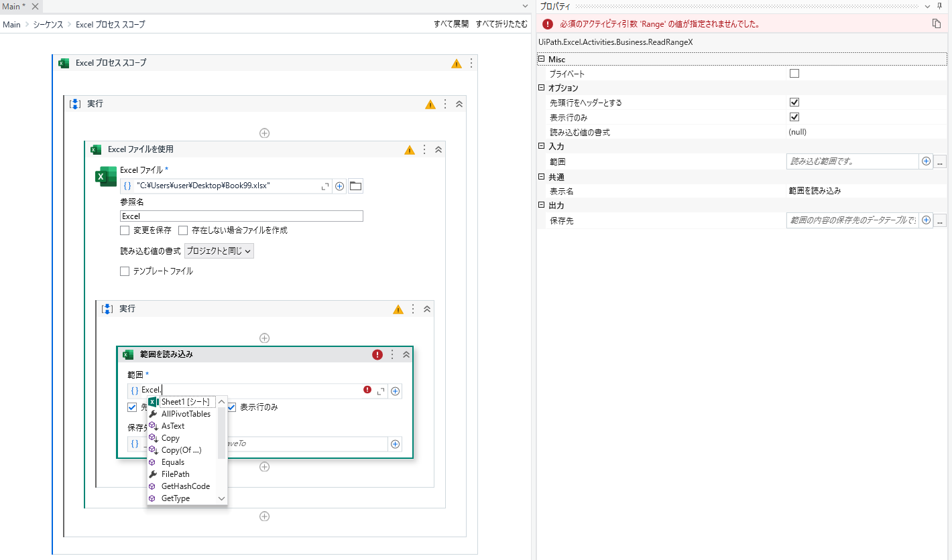Click plus button beside 範囲 field in activity
Screen dimensions: 952x560
[396, 391]
